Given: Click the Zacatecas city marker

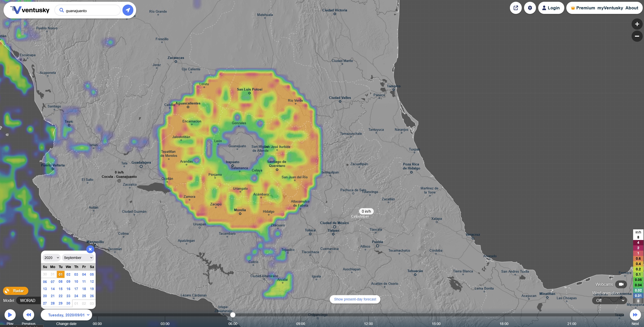Looking at the screenshot, I should pos(176,61).
